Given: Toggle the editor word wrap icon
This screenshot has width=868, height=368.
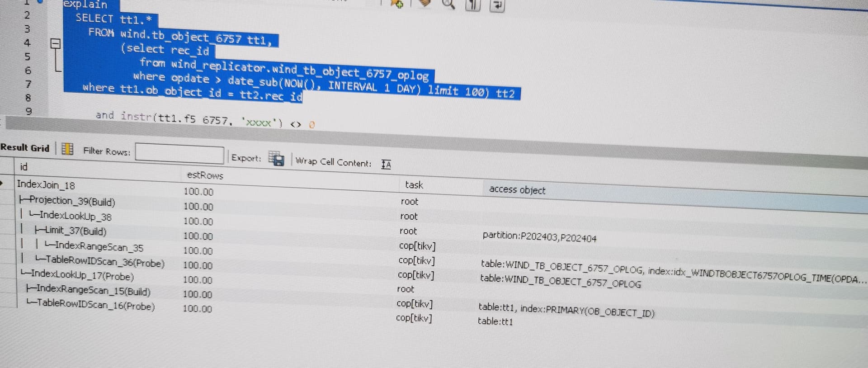Looking at the screenshot, I should tap(497, 5).
